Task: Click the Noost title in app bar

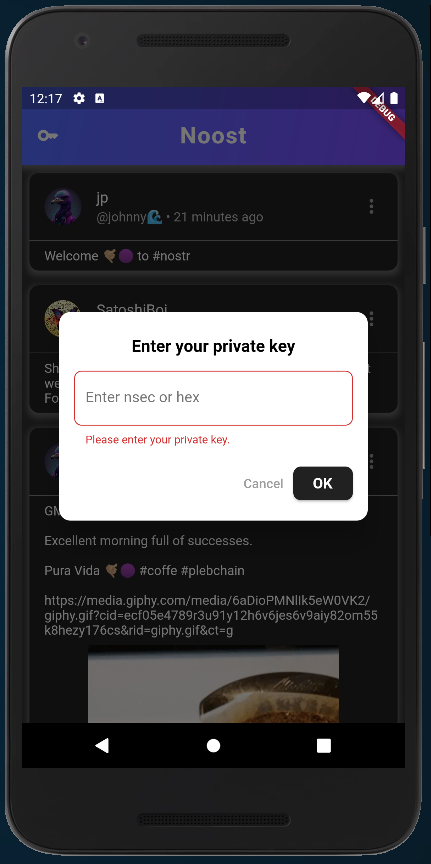Action: point(213,136)
